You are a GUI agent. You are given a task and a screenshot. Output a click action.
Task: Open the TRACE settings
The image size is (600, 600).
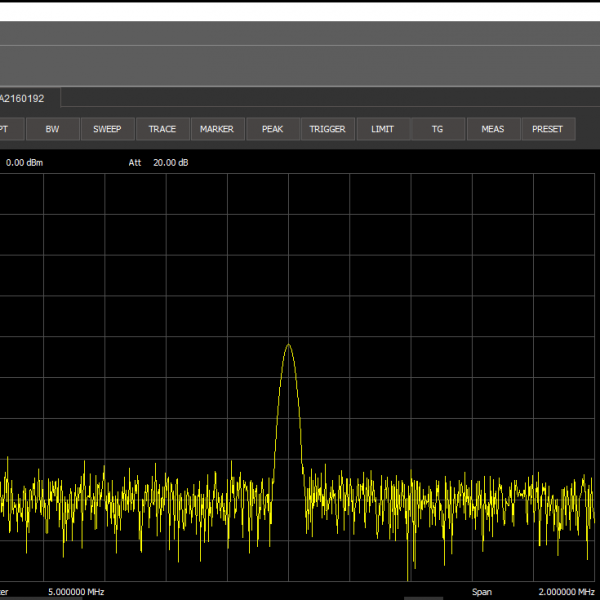pyautogui.click(x=162, y=129)
